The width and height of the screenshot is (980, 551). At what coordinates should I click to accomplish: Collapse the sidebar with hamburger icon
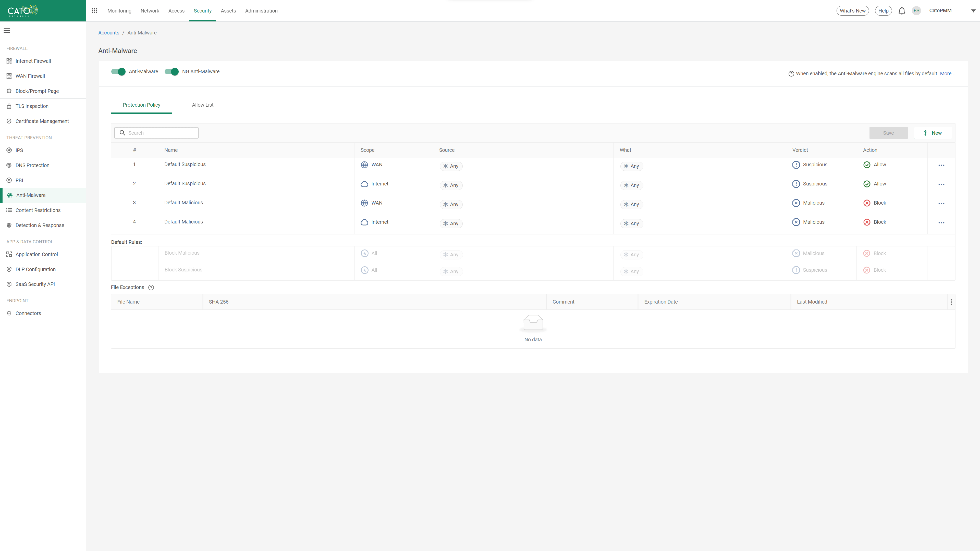pos(7,31)
